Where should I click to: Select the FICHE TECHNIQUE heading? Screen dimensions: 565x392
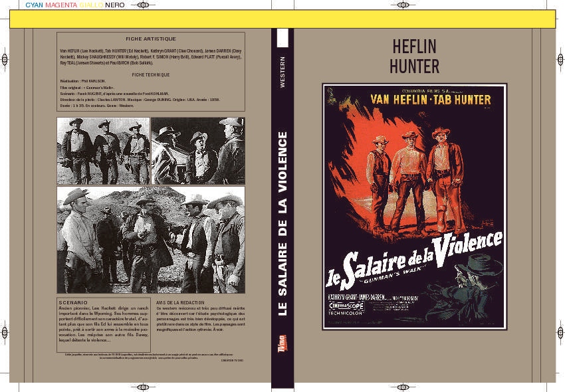pos(151,75)
